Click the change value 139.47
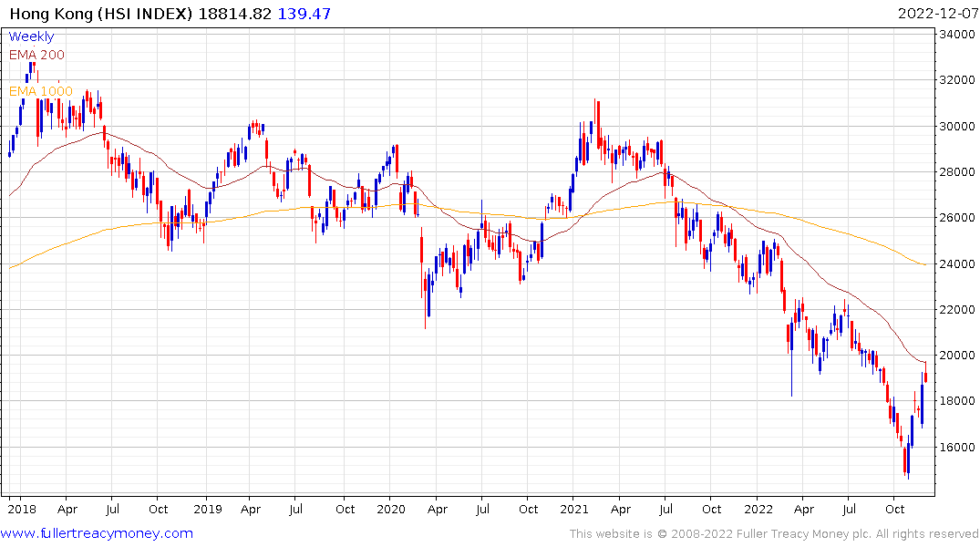This screenshot has width=980, height=547. pyautogui.click(x=304, y=14)
